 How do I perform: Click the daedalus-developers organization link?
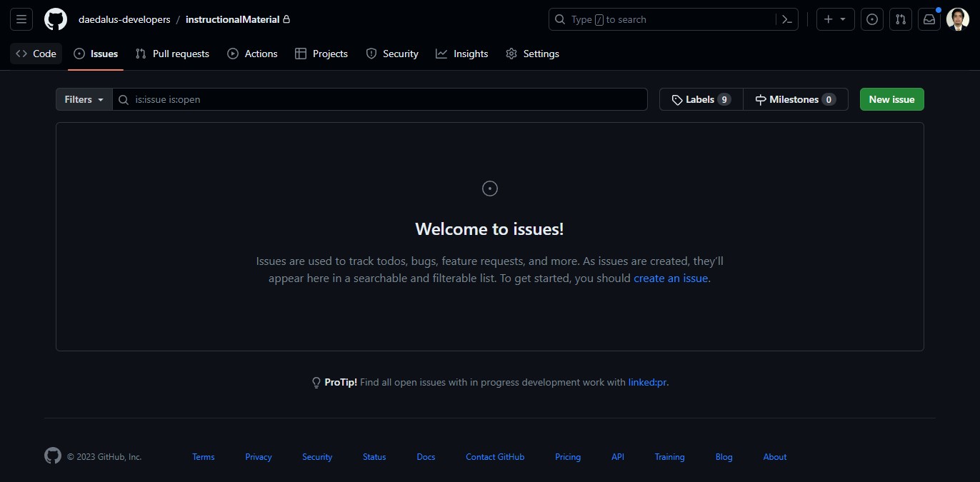(x=124, y=19)
